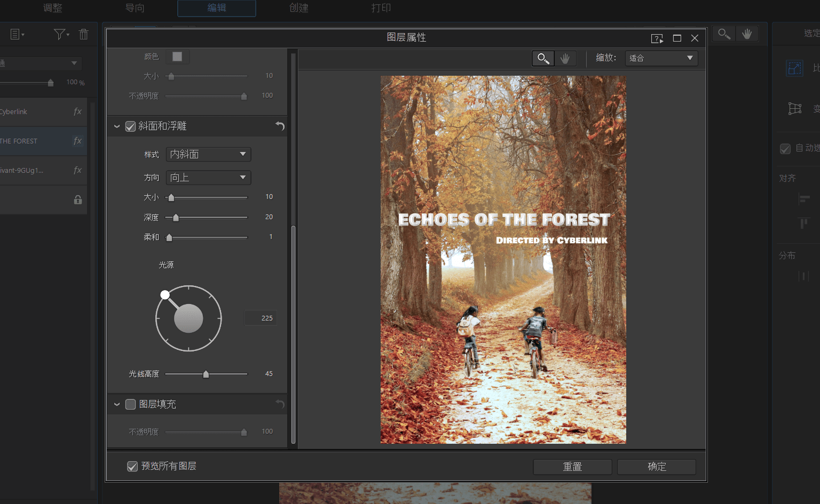Click the fx icon on Cyberlink layer
This screenshot has width=820, height=504.
tap(77, 111)
